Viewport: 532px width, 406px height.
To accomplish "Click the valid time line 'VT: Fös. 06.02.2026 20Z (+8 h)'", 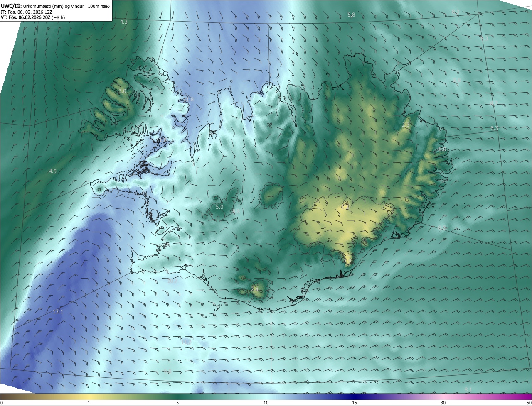I will [32, 17].
